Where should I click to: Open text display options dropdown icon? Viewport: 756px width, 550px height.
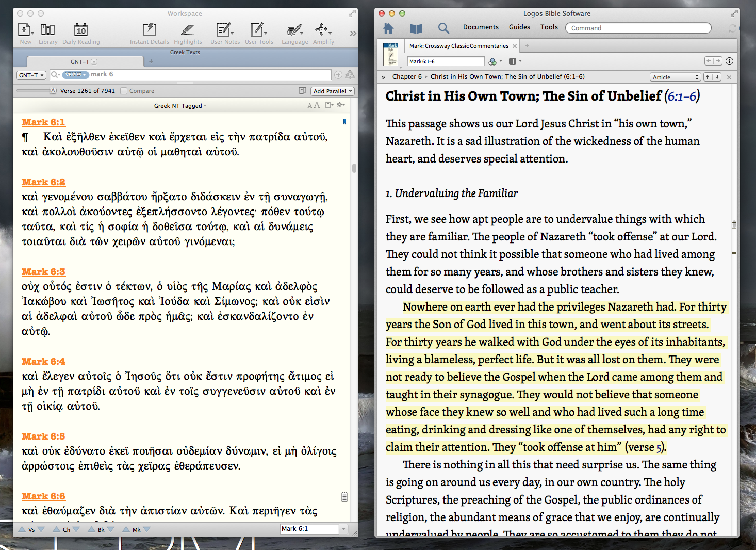[x=329, y=105]
